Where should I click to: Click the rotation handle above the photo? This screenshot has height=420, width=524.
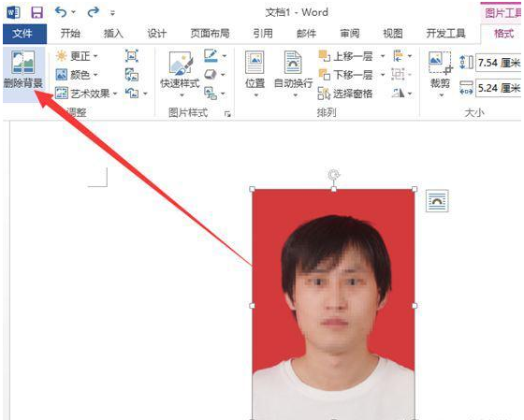333,175
